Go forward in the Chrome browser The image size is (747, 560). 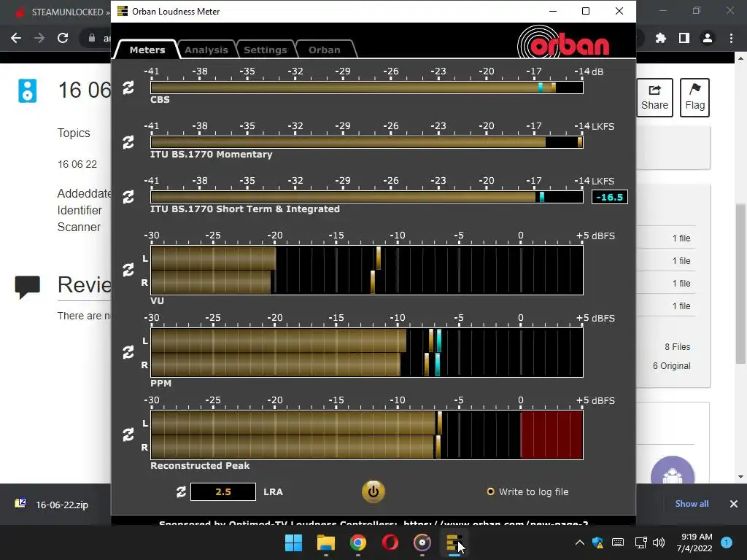[39, 38]
